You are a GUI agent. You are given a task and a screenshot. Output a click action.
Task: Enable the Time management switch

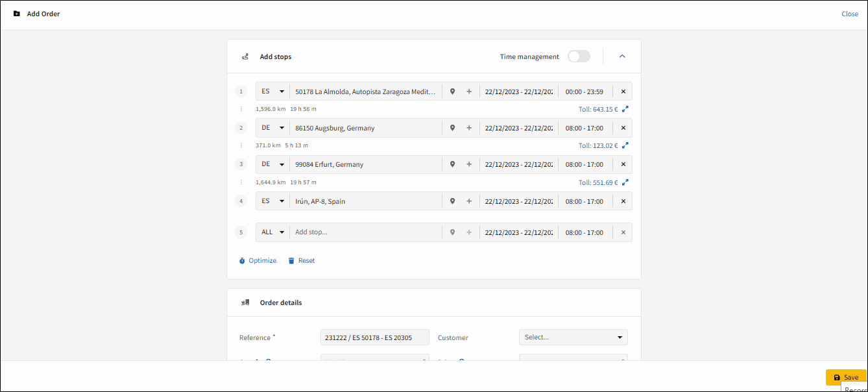pos(579,56)
